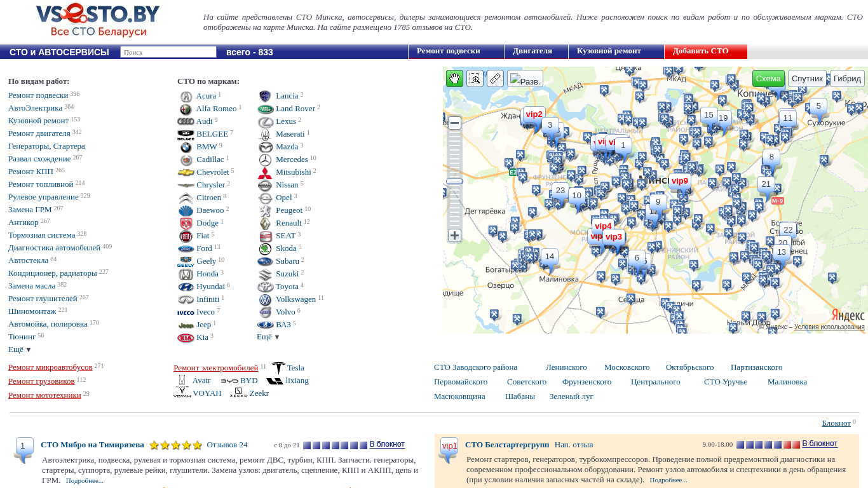Open the Развал схождение link
This screenshot has width=868, height=488.
pyautogui.click(x=39, y=159)
